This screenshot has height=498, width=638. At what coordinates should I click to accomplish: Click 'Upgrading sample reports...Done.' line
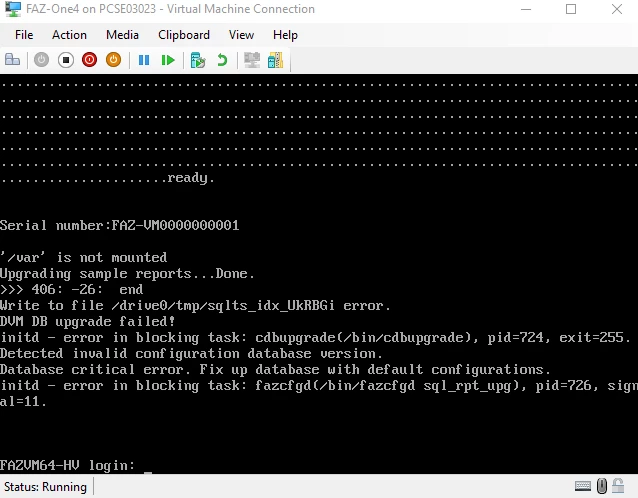coord(127,274)
